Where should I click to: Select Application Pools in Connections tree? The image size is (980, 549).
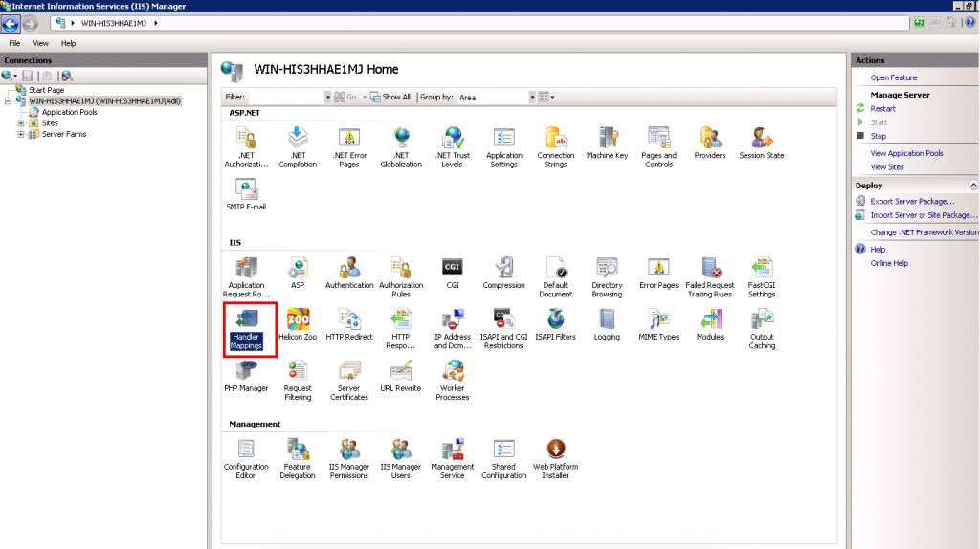(69, 113)
